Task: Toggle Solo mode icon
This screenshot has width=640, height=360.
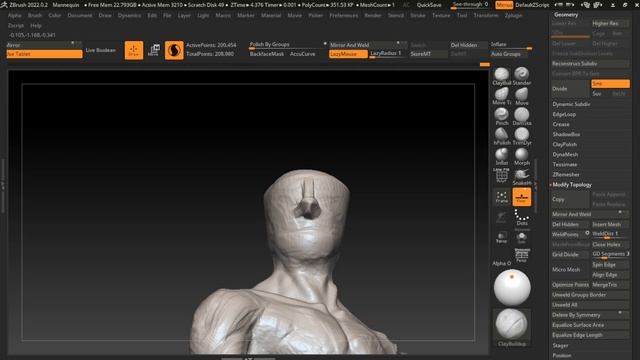Action: 521,238
